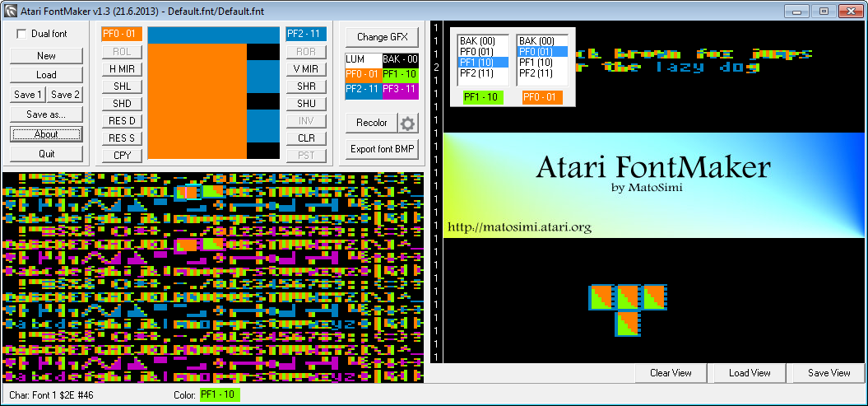
Task: Select PF1 (10) in the right recolor list
Action: [x=542, y=62]
